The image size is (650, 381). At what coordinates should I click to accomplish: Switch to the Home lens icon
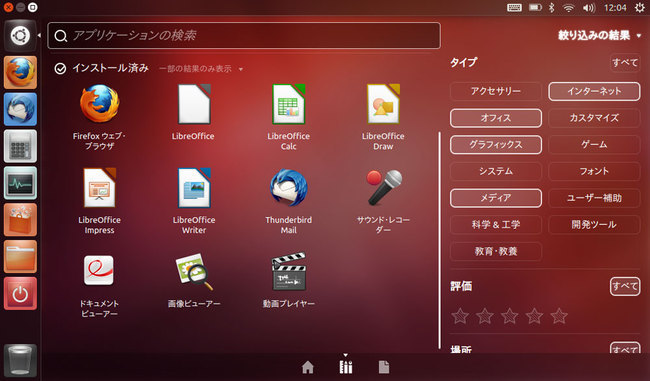point(308,367)
